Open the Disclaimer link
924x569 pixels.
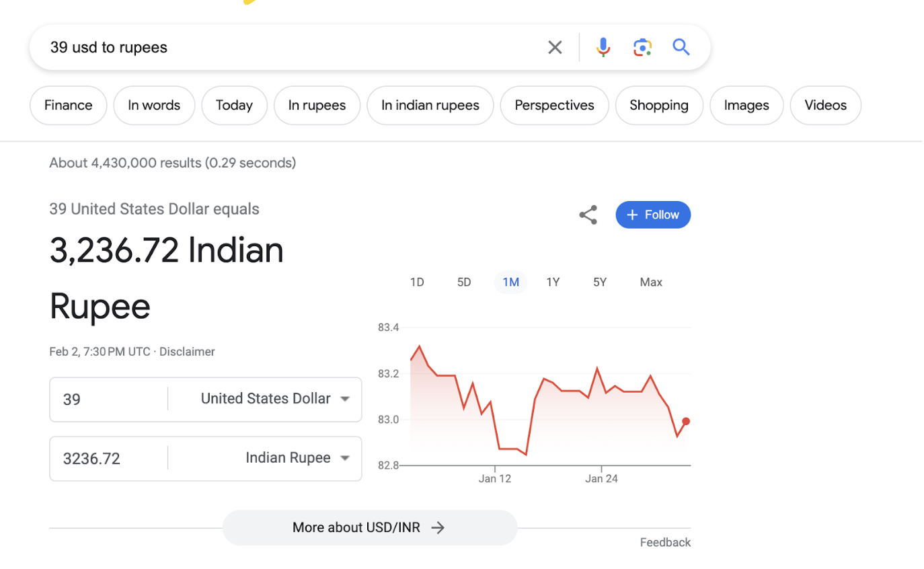187,352
